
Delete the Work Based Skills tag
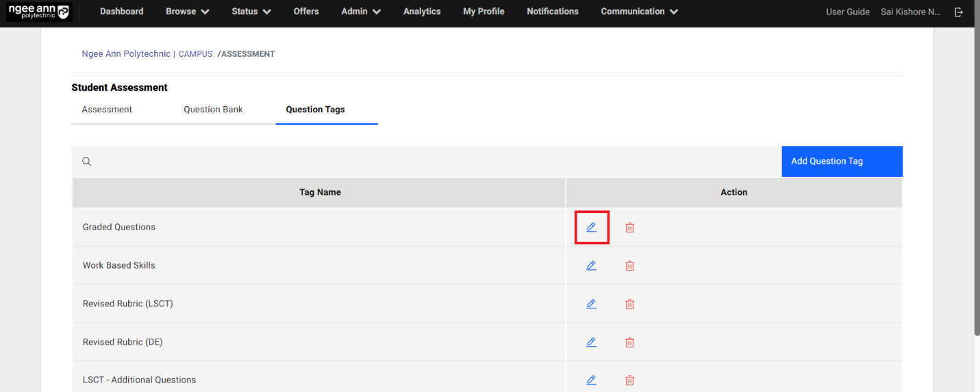point(629,266)
